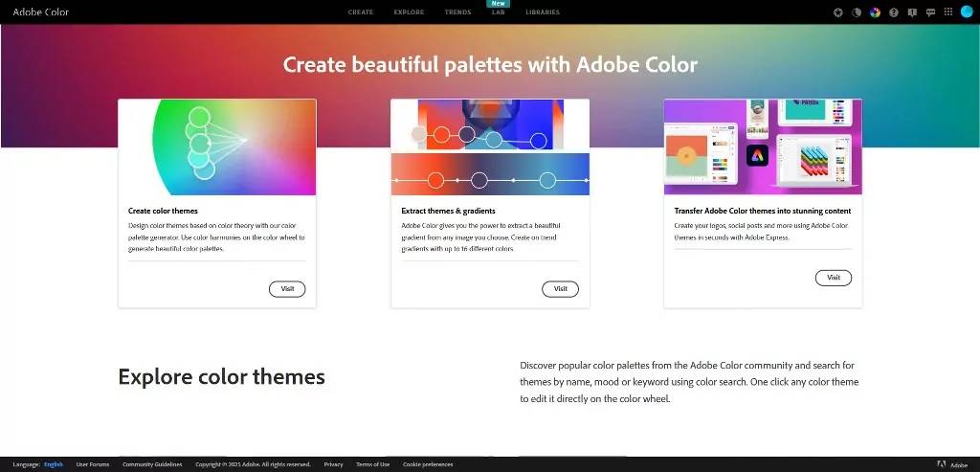Open Cookie preferences in the footer

coord(428,464)
